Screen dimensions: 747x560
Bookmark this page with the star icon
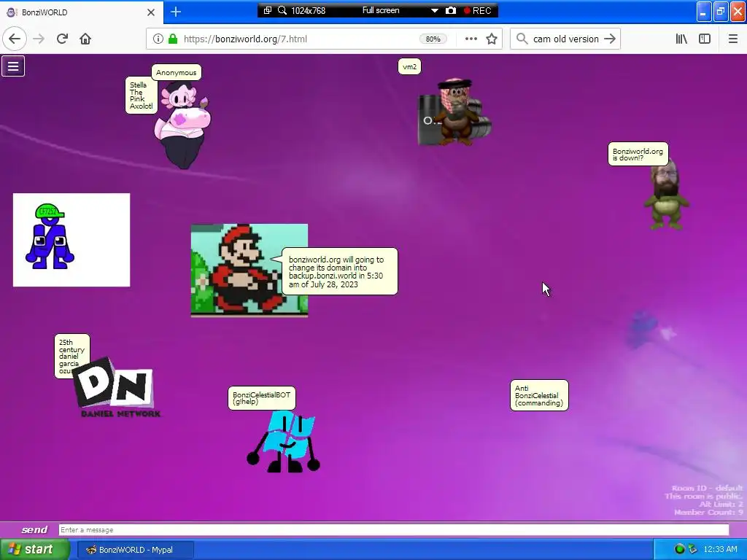click(x=492, y=39)
